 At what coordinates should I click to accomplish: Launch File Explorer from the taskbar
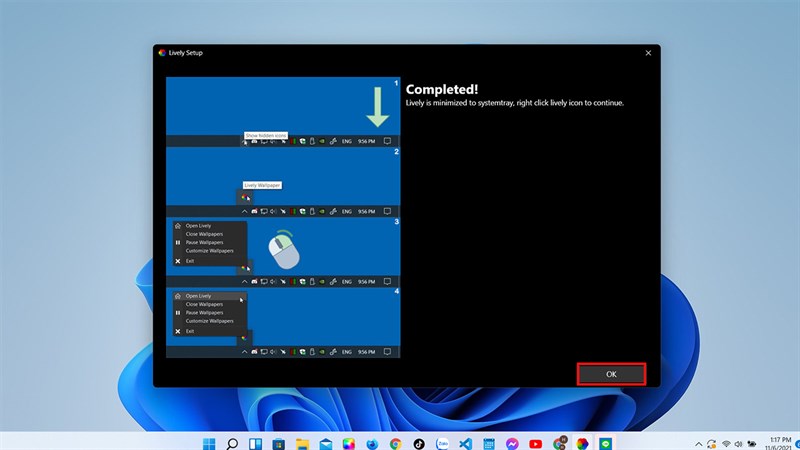pos(302,442)
